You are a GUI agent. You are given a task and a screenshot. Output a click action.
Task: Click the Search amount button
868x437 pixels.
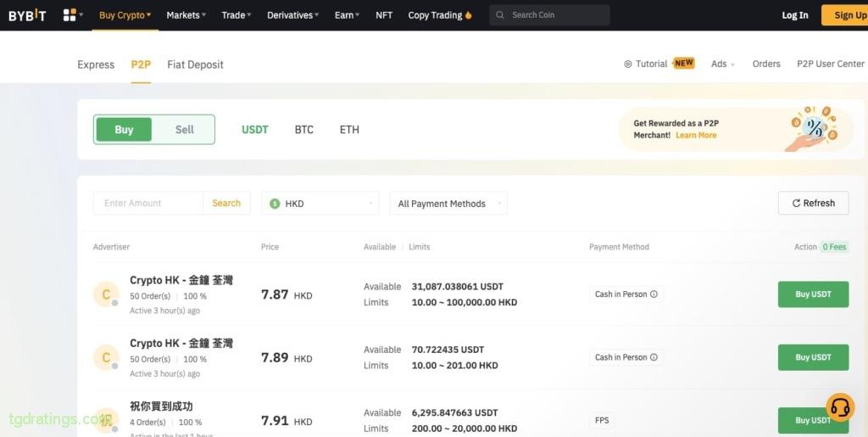[x=226, y=204]
